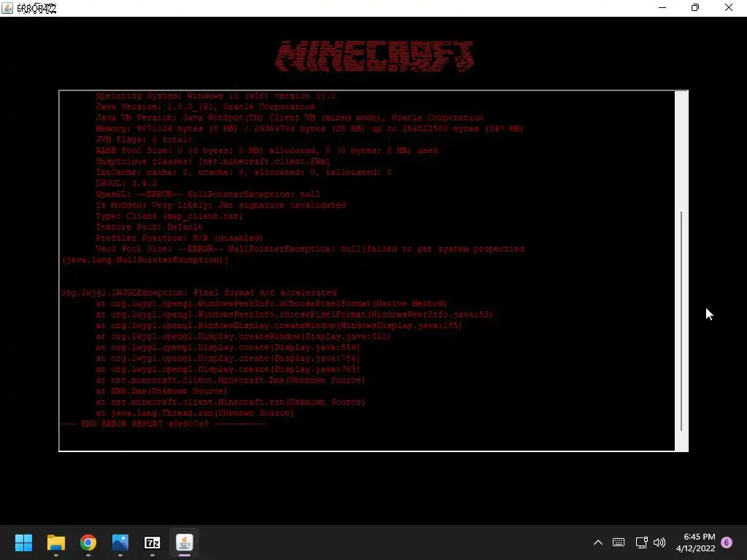Image resolution: width=747 pixels, height=560 pixels.
Task: Click the 'Pixel format not accelerated' line
Action: 198,292
